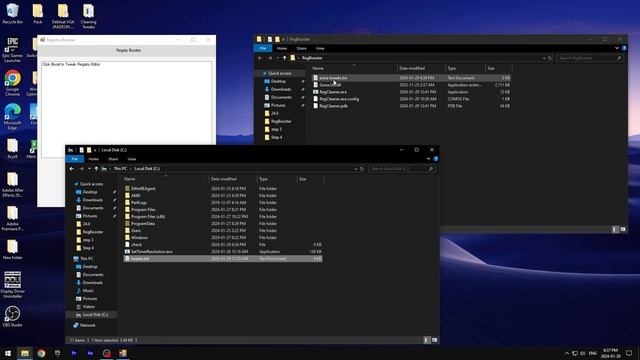Image resolution: width=640 pixels, height=360 pixels.
Task: Select the Debloat VGA folder on desktop
Action: (63, 16)
